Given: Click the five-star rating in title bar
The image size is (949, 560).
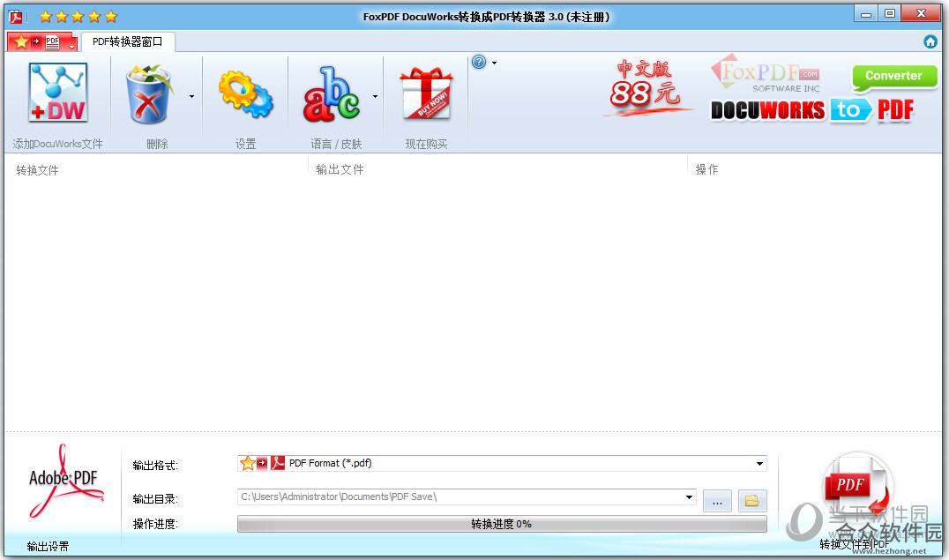Looking at the screenshot, I should coord(78,17).
